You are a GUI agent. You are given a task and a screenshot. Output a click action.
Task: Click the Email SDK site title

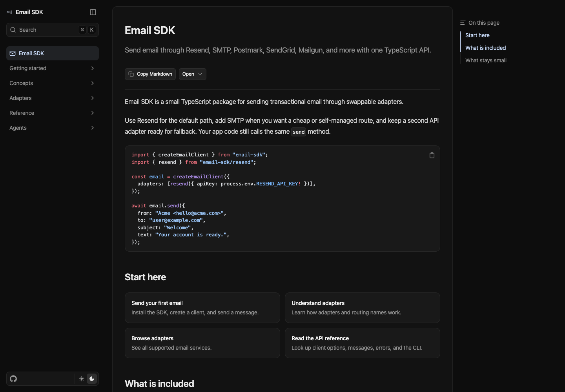29,12
